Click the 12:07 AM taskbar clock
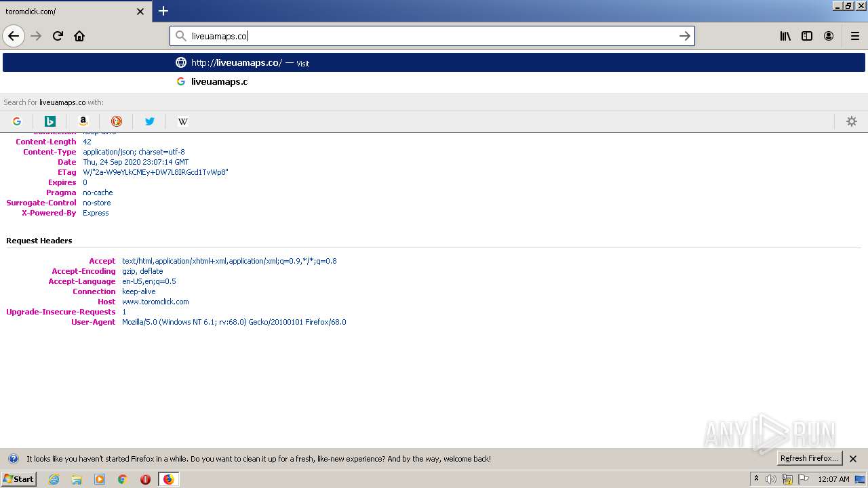The image size is (868, 488). [x=833, y=479]
